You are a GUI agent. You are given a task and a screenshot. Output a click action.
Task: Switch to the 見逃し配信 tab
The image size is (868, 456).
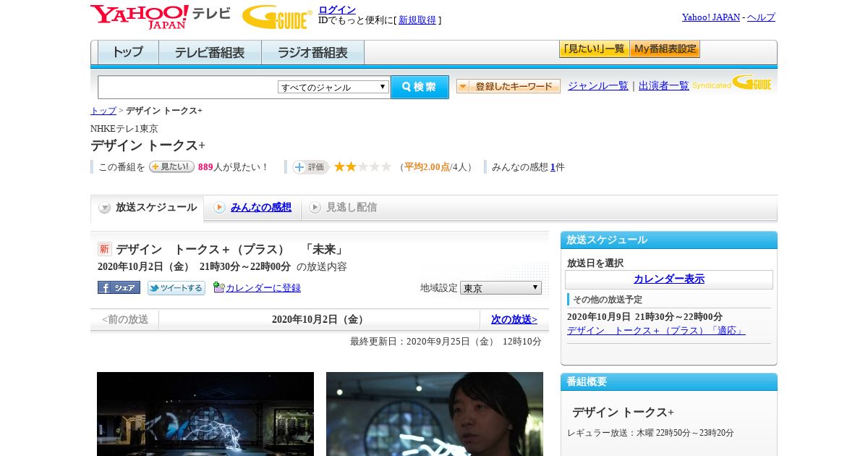[x=342, y=208]
